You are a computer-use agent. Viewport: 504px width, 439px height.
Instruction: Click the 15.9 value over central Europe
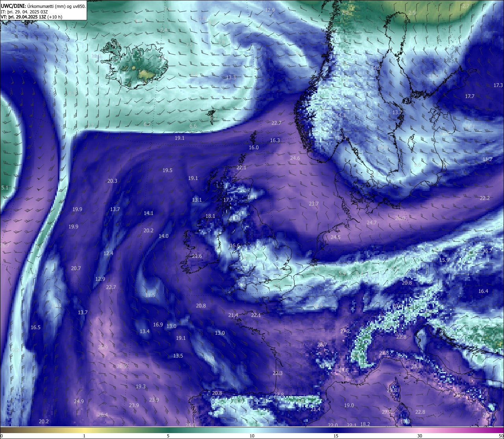pos(444,260)
